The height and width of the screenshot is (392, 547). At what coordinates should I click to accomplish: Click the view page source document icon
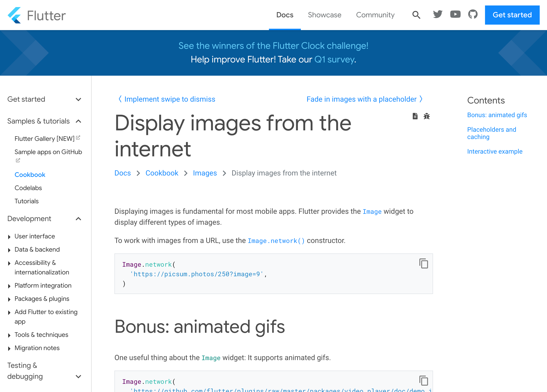[415, 116]
